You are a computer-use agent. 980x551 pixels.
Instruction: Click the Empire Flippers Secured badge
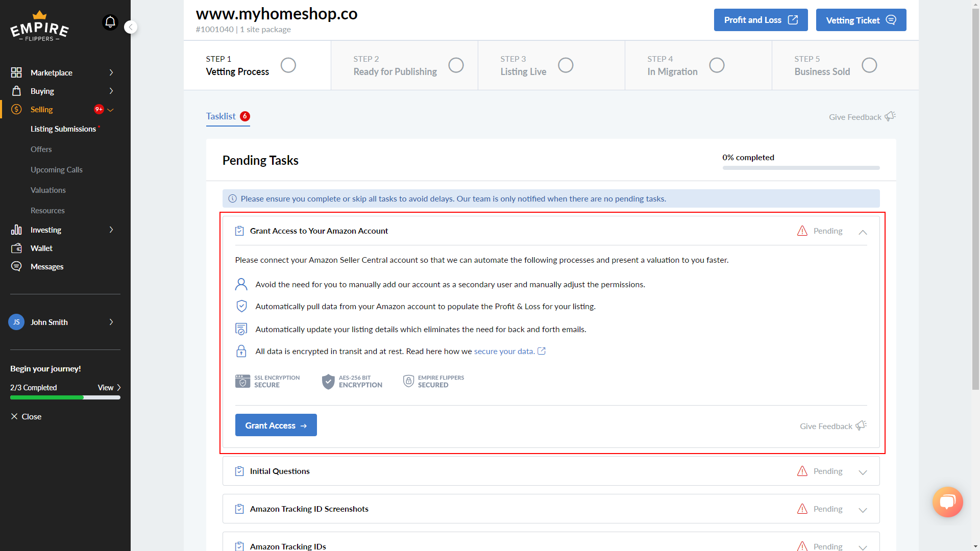(433, 381)
